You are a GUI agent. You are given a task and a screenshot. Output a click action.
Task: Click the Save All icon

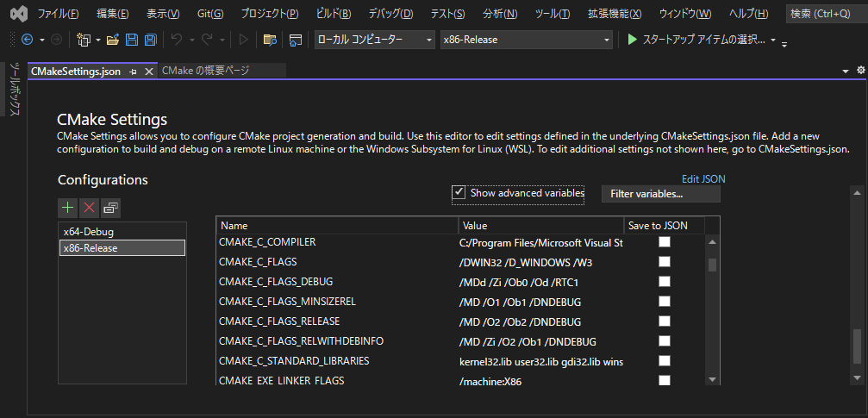[x=151, y=40]
